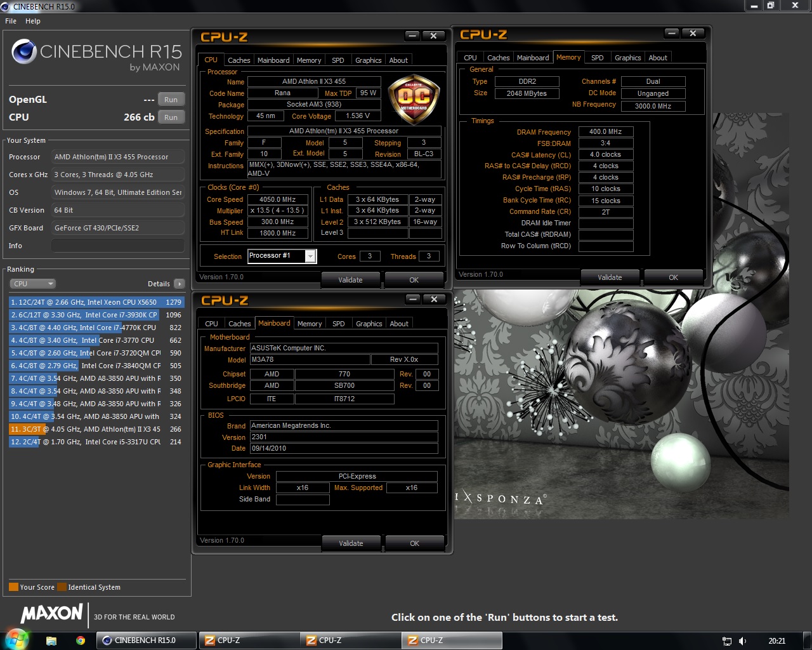Click the taskbar clock showing 20:21
The width and height of the screenshot is (812, 650).
tap(776, 641)
